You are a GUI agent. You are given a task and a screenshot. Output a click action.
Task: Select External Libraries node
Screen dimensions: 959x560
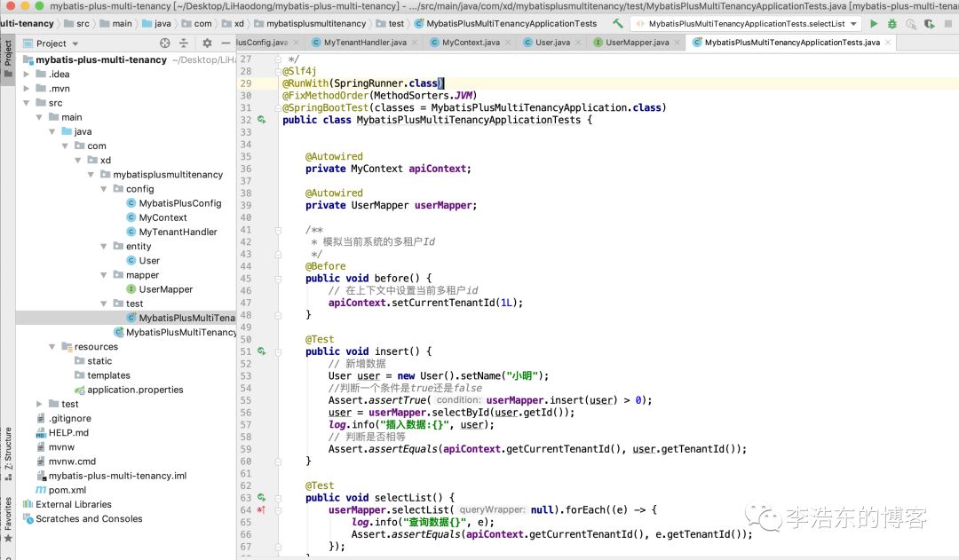point(74,504)
